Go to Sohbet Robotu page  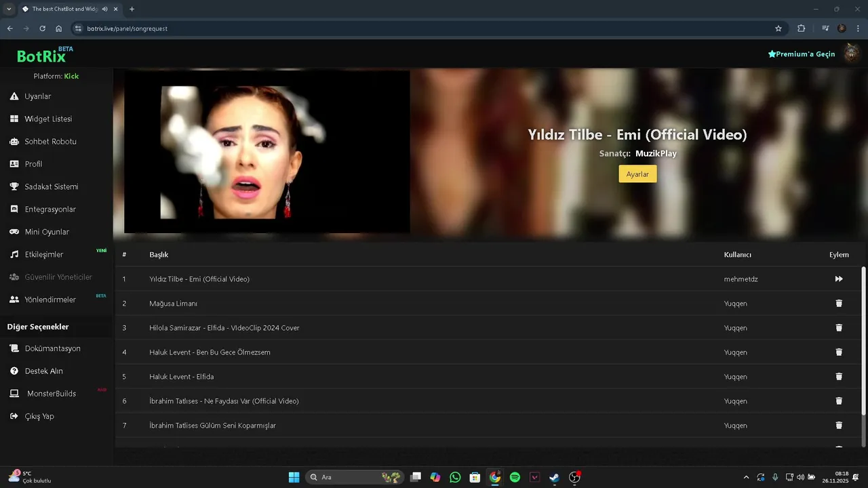50,142
